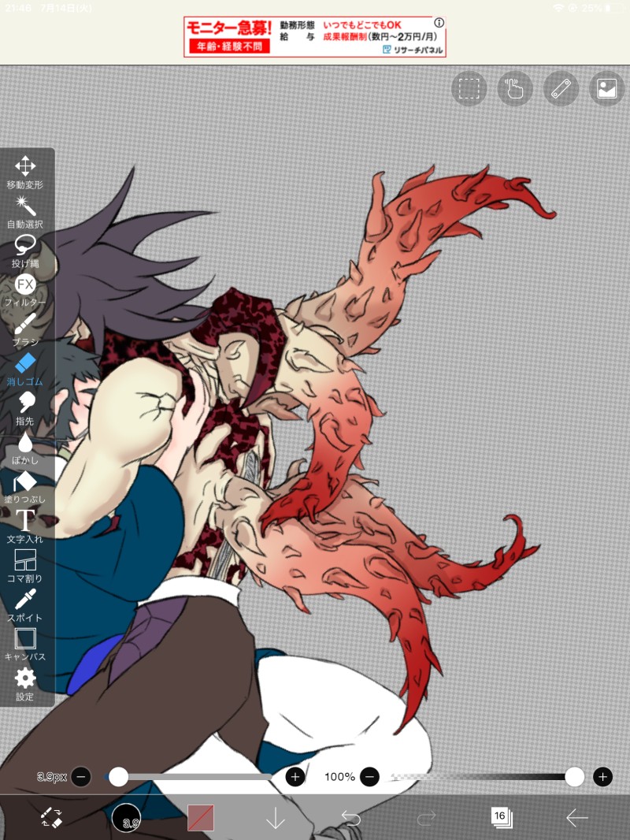Open the selection area dashed-square button
Viewport: 630px width, 840px height.
point(469,88)
